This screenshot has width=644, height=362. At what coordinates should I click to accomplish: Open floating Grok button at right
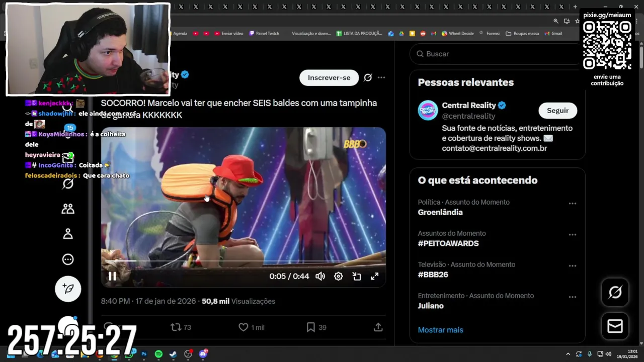(x=615, y=292)
